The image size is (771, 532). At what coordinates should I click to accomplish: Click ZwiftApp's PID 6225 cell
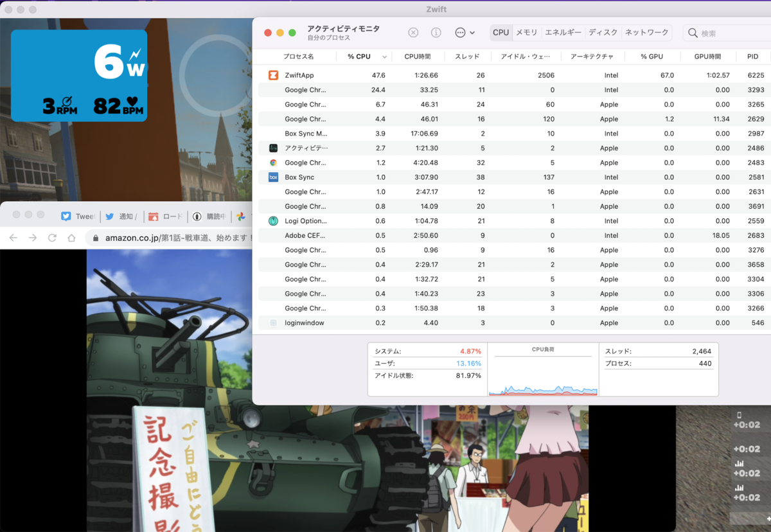tap(756, 75)
